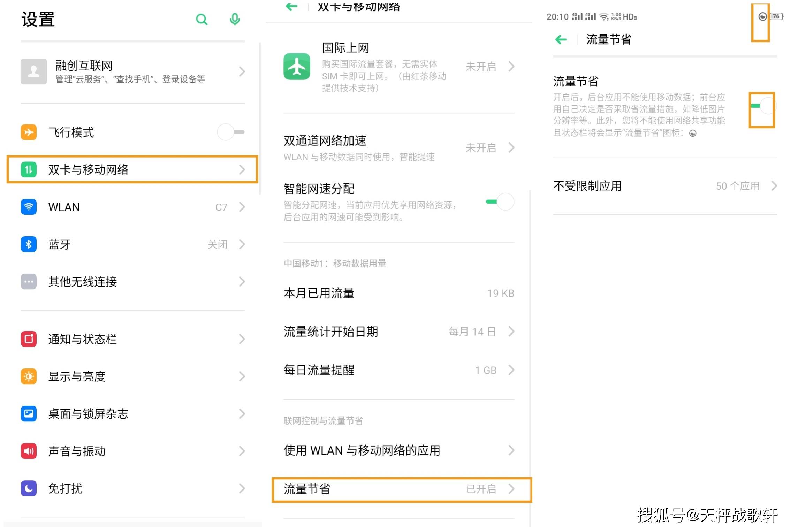Tap 联网控制与流量节省 section header

point(323,421)
